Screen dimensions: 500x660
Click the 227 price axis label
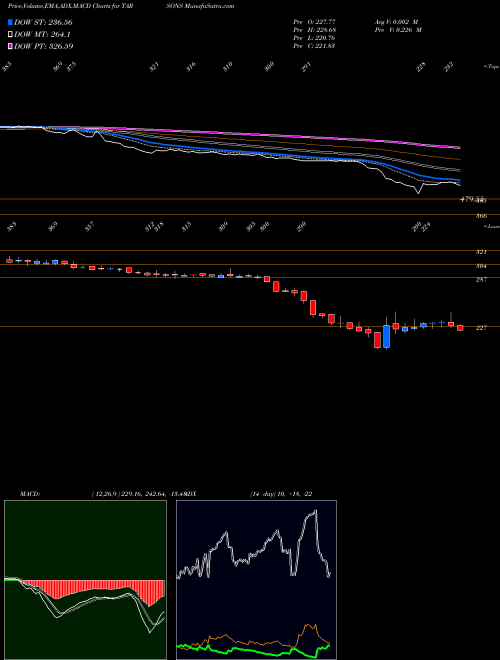[481, 328]
